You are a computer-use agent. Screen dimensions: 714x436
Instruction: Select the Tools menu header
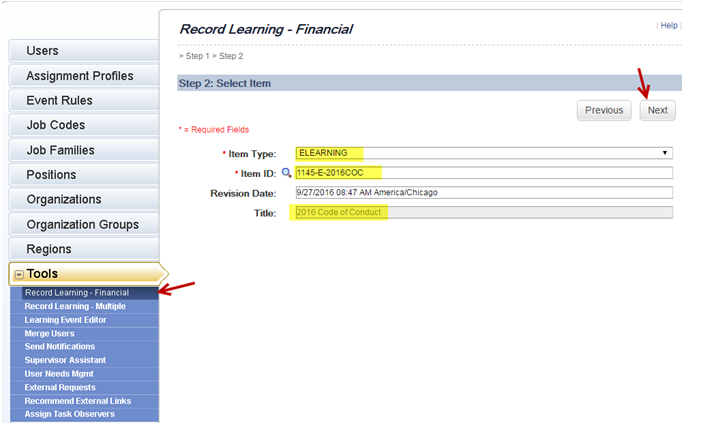88,274
